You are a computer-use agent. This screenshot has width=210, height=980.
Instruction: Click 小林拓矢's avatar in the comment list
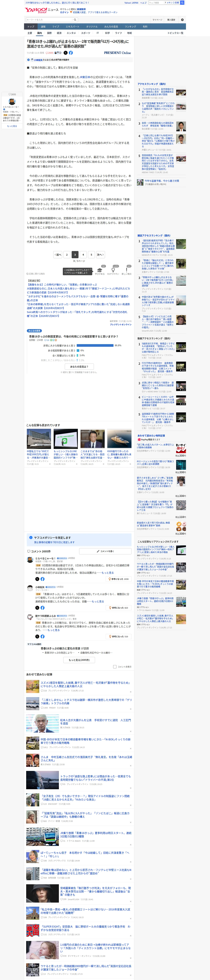[x=30, y=588]
